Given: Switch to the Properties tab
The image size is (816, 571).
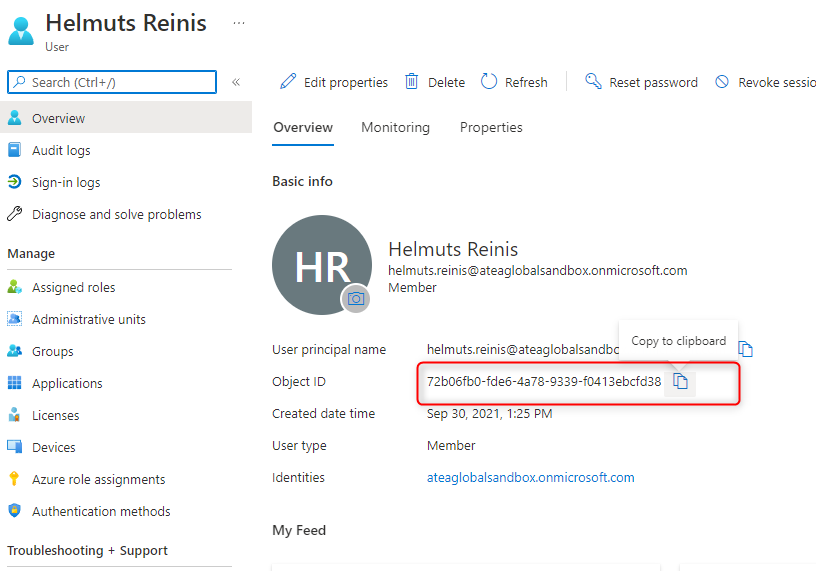Looking at the screenshot, I should 491,128.
